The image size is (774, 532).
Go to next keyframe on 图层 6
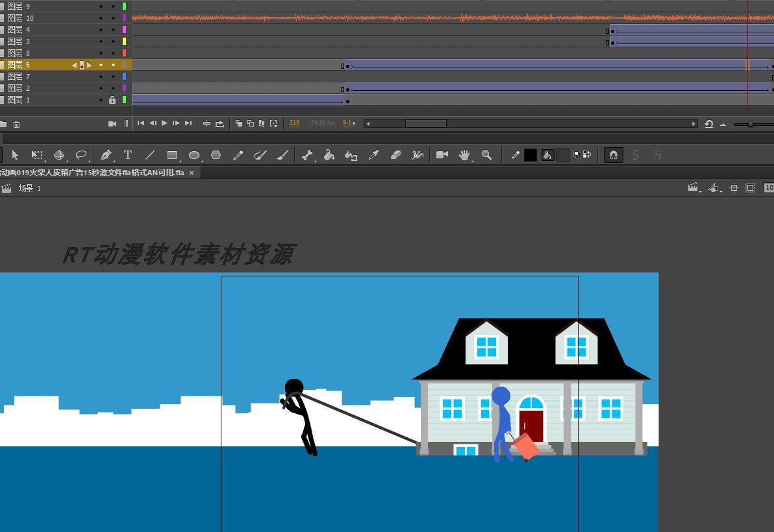tap(90, 65)
